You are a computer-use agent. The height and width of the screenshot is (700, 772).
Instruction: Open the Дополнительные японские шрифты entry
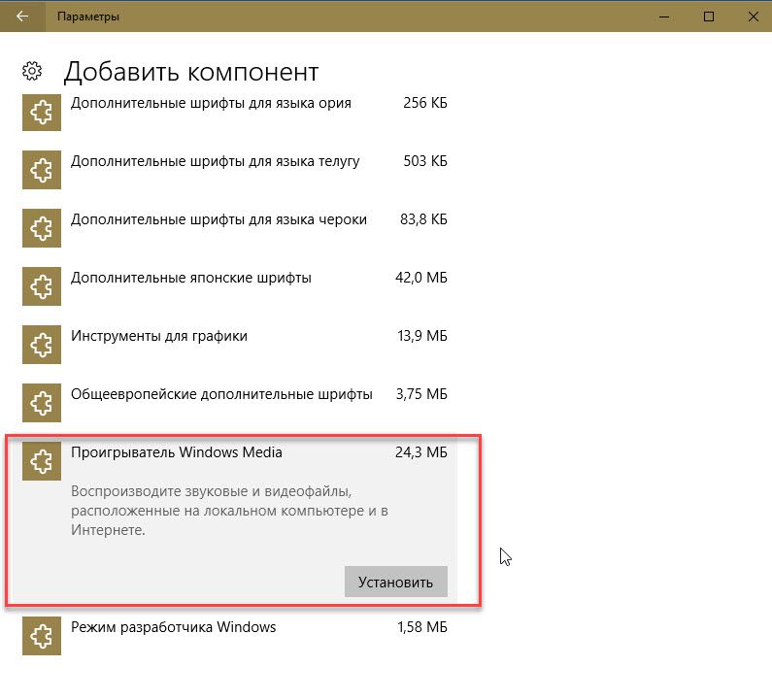(191, 278)
